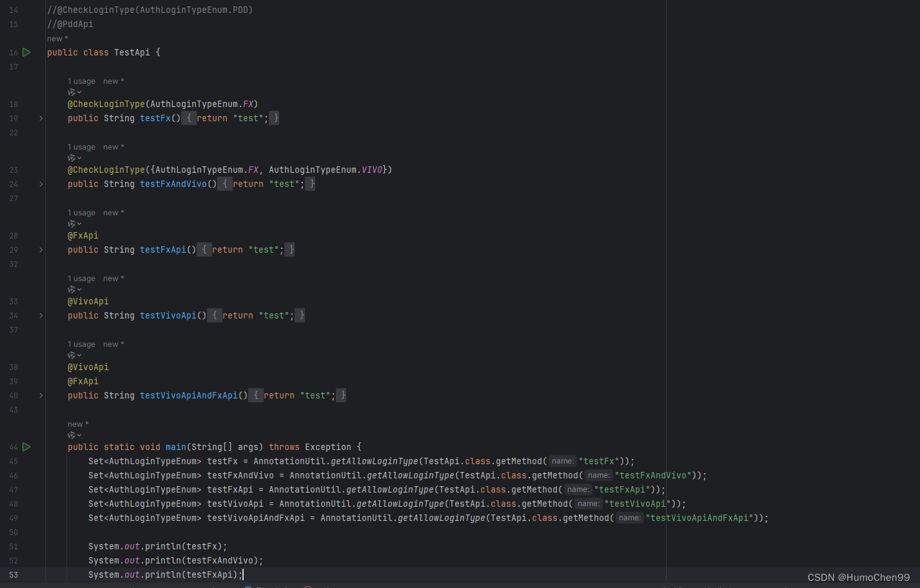The height and width of the screenshot is (588, 920).
Task: Expand the folded testFxApi method in gutter
Action: (x=41, y=250)
